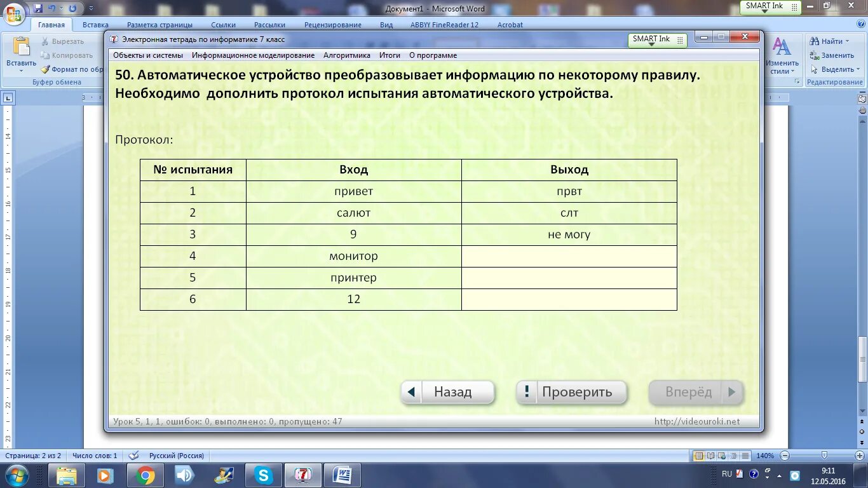Open the Windows Start menu

tap(16, 475)
